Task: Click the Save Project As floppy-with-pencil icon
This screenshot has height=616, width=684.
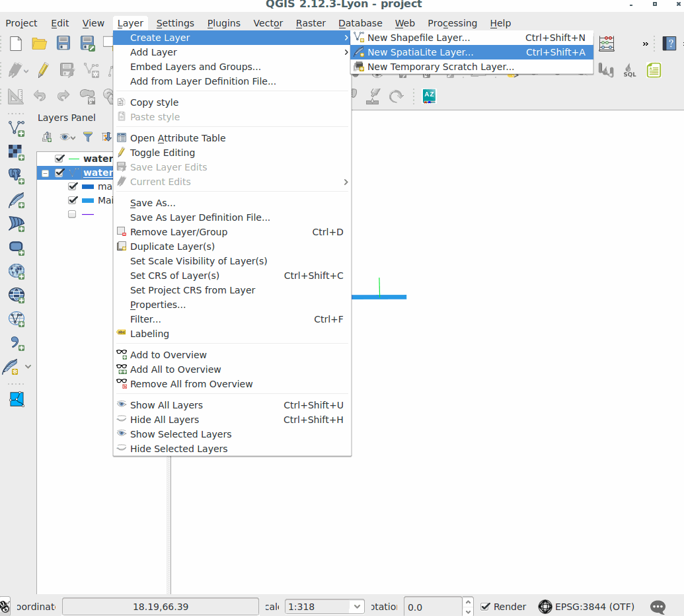Action: (x=88, y=44)
